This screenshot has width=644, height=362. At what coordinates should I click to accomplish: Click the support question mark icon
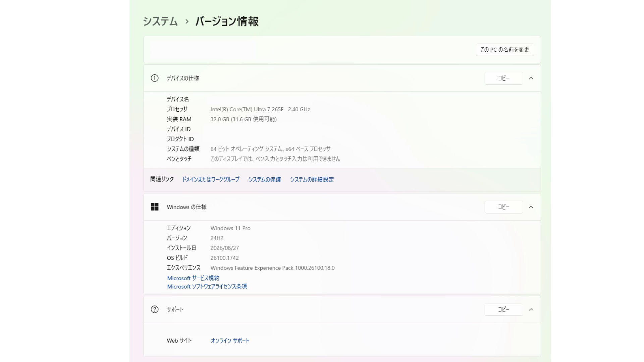click(x=155, y=309)
